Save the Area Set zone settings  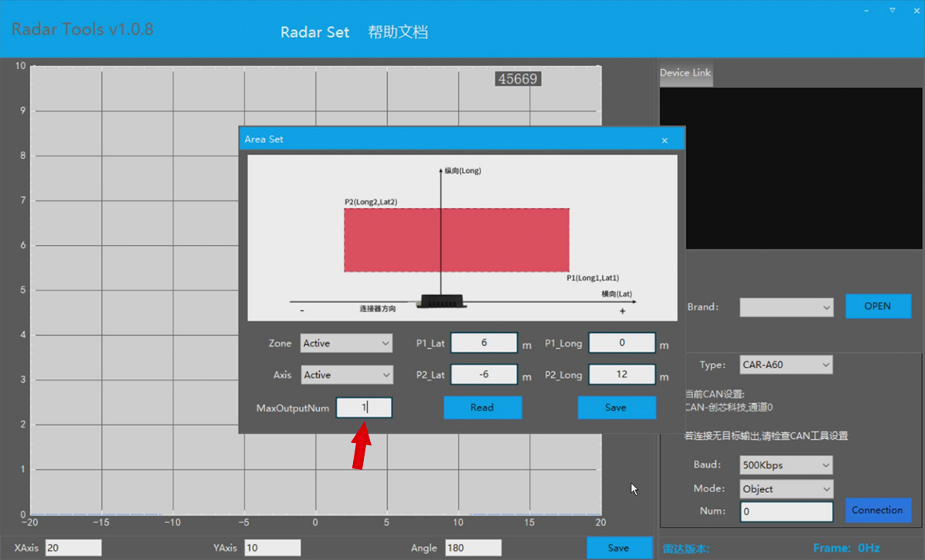coord(616,407)
